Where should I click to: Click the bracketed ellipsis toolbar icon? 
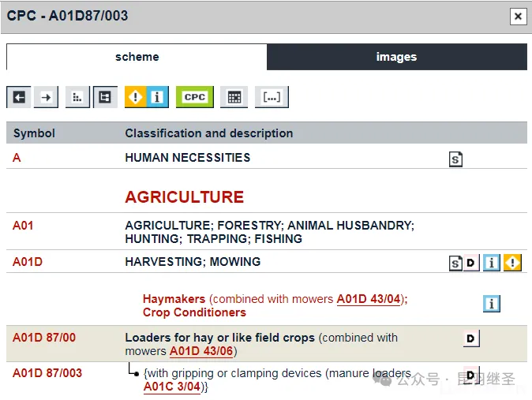272,97
